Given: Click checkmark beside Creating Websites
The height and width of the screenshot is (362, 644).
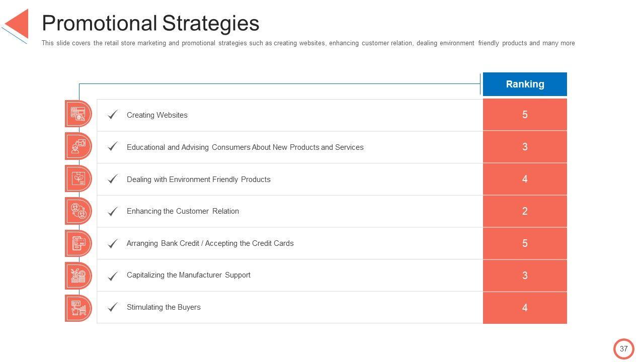Looking at the screenshot, I should pyautogui.click(x=113, y=115).
